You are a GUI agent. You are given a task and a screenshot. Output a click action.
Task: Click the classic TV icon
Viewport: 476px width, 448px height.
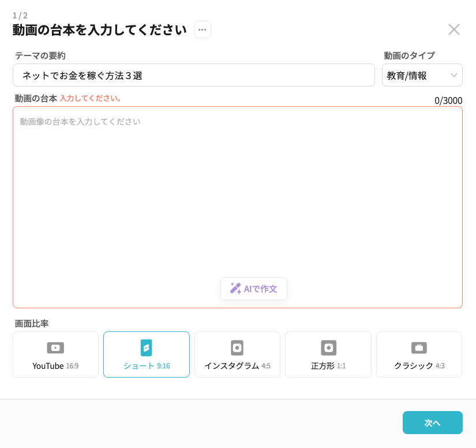point(419,348)
